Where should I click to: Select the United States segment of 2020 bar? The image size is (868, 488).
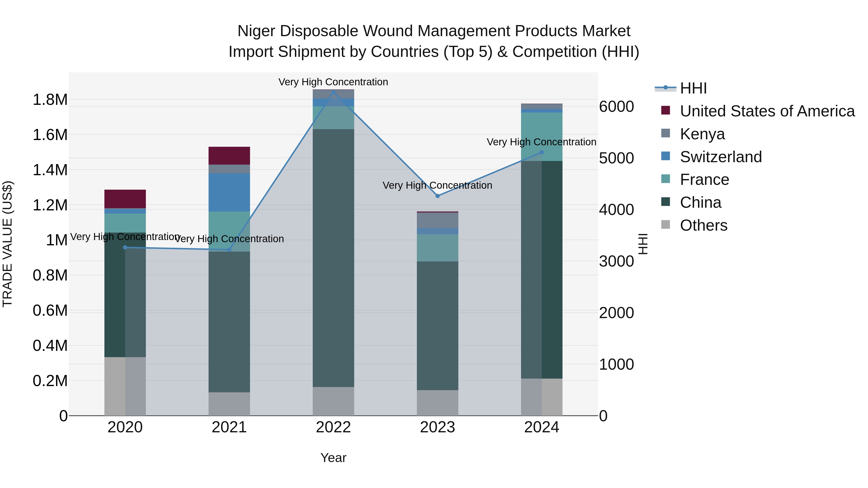pyautogui.click(x=125, y=199)
